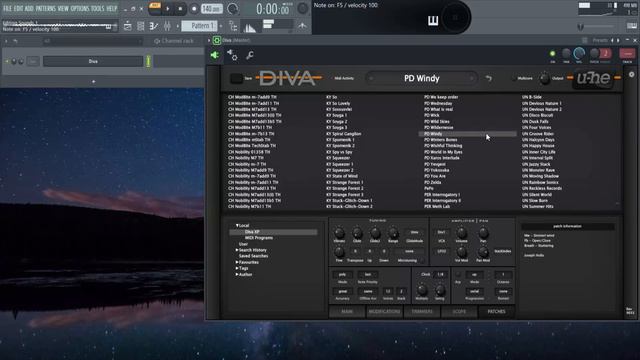The height and width of the screenshot is (360, 640).
Task: Switch to the SCOPE tab
Action: (459, 311)
